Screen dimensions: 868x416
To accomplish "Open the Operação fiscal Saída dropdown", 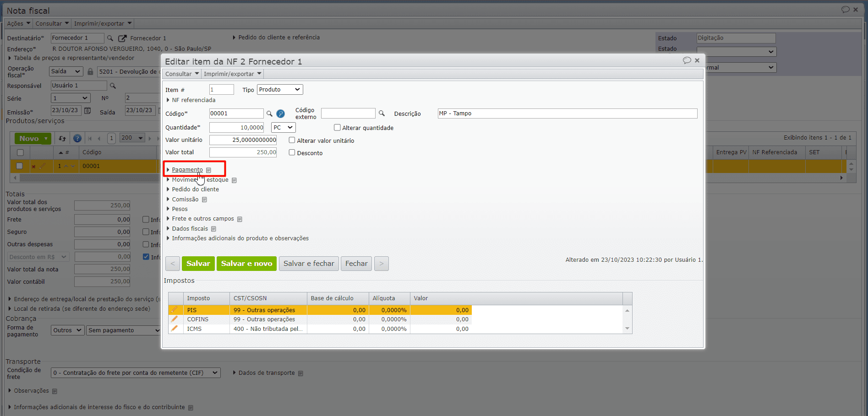I will pyautogui.click(x=66, y=71).
